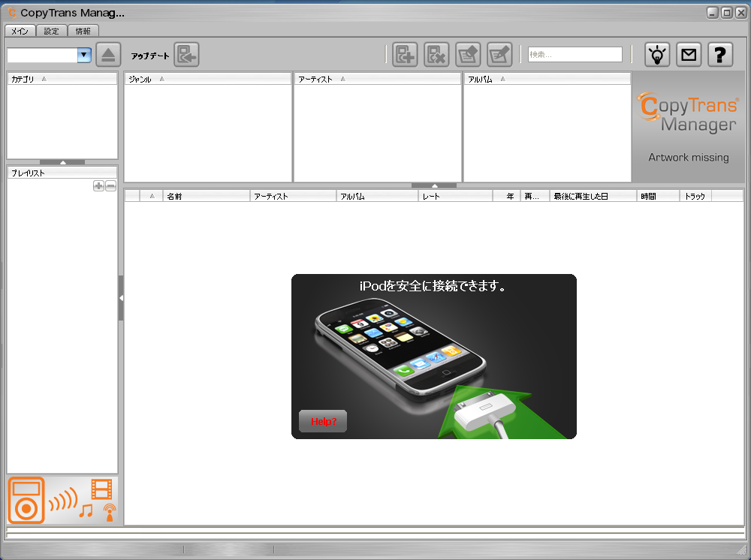Minimize the CopyTrans Manager window

coord(713,13)
